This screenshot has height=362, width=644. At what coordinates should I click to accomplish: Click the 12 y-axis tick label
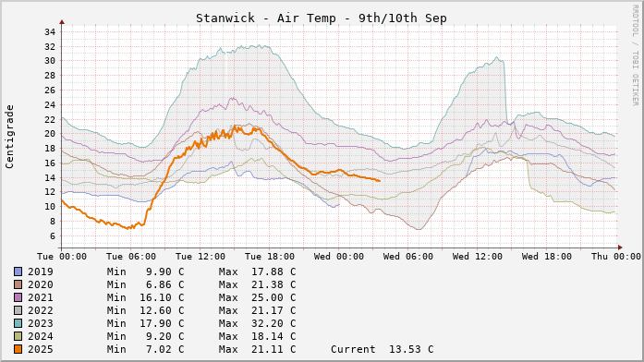tap(50, 192)
